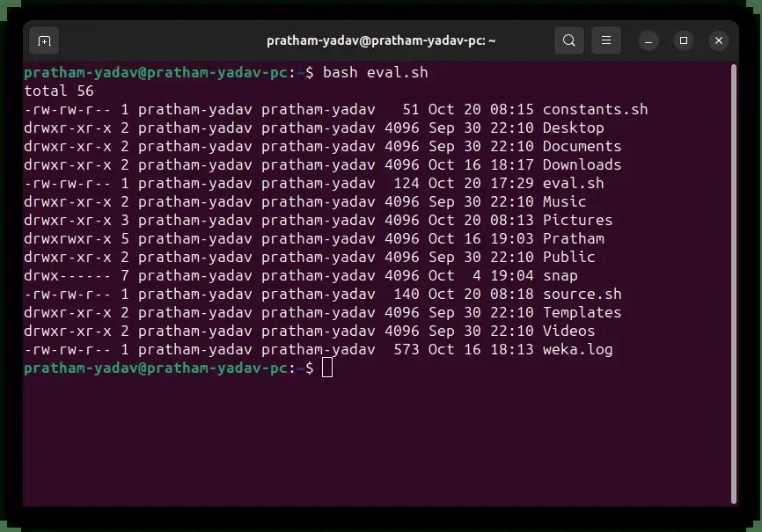
Task: Click the cursor block at the prompt
Action: (327, 368)
